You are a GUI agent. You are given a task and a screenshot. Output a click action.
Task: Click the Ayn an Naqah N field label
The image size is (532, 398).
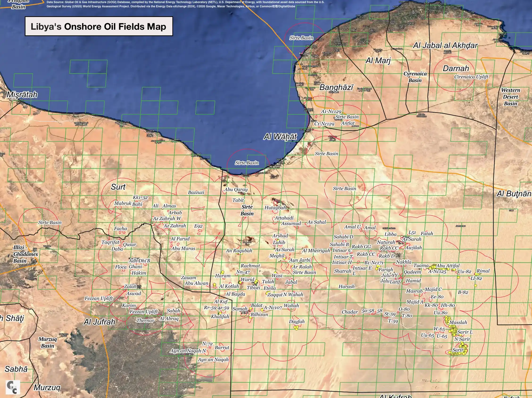pyautogui.click(x=188, y=351)
